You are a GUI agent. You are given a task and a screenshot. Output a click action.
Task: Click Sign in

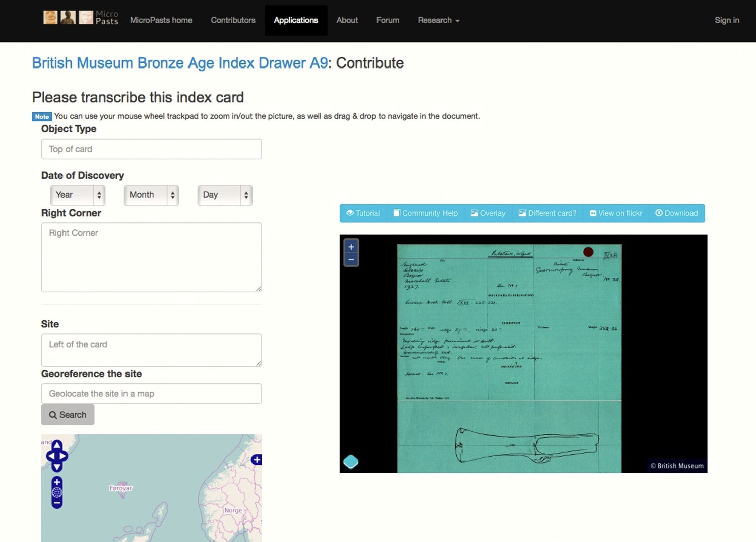coord(727,20)
